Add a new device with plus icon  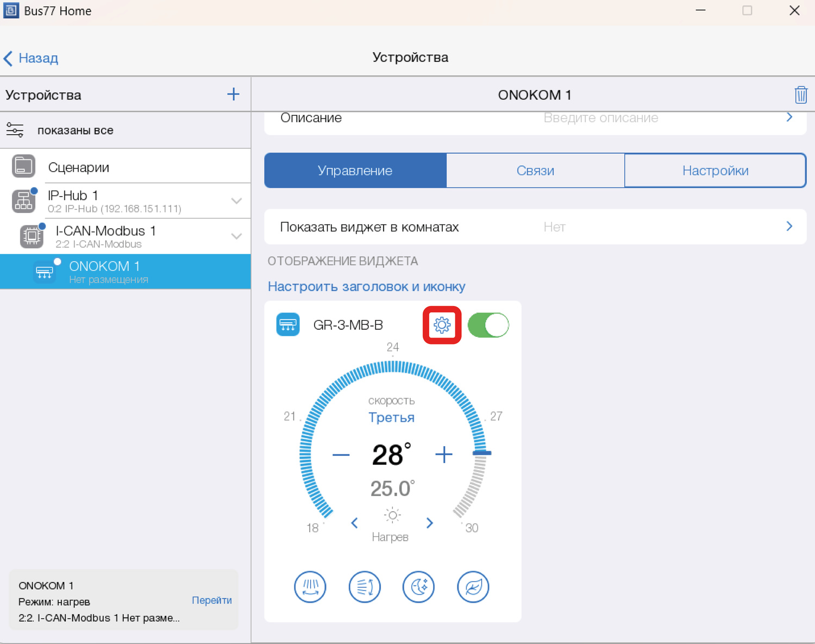233,94
